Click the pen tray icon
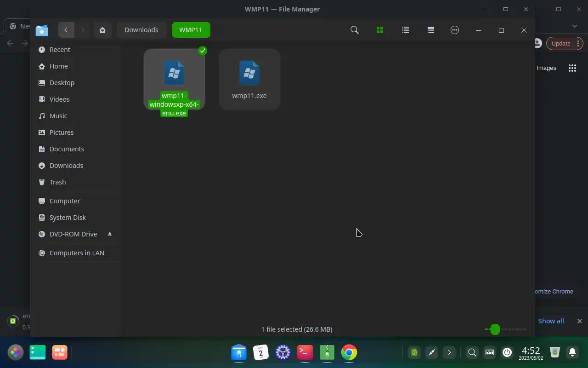588x368 pixels. coord(432,353)
